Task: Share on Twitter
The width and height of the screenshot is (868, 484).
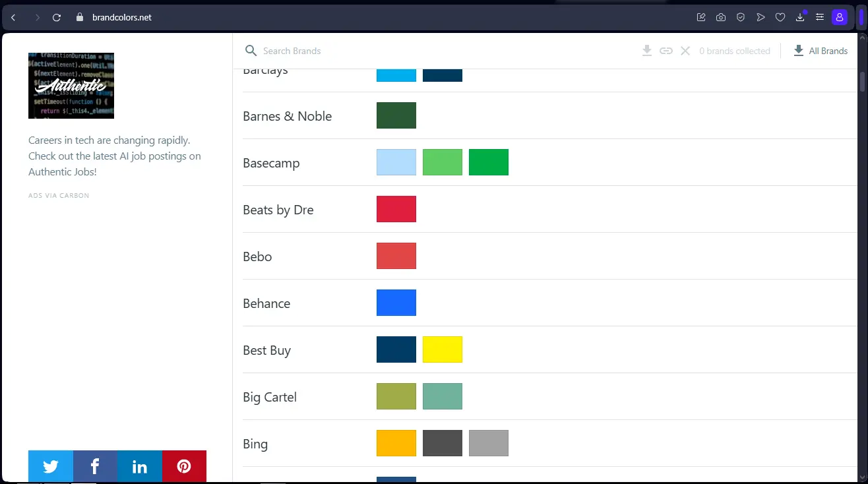Action: point(51,467)
